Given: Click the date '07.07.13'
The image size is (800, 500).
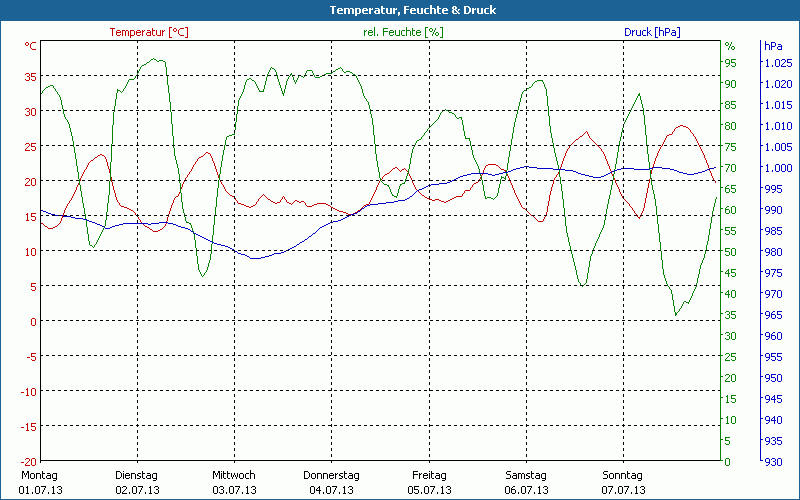Looking at the screenshot, I should click(x=623, y=490).
